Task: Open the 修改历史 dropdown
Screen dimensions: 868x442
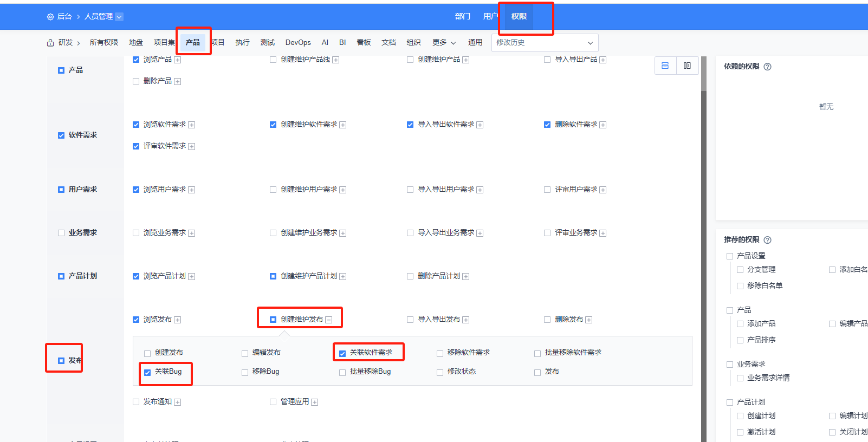Action: coord(545,43)
